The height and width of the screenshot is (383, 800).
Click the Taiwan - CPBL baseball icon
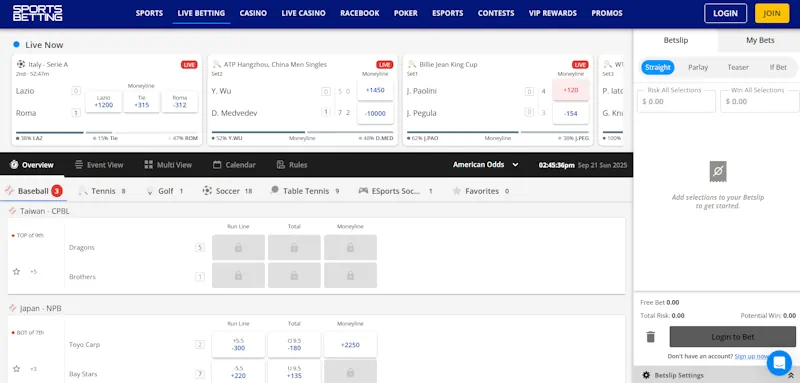point(12,211)
